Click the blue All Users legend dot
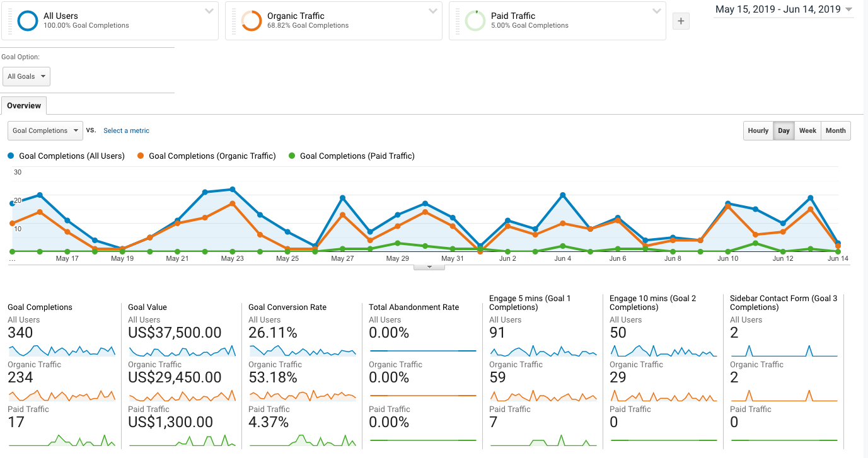Image resolution: width=868 pixels, height=458 pixels. point(11,156)
